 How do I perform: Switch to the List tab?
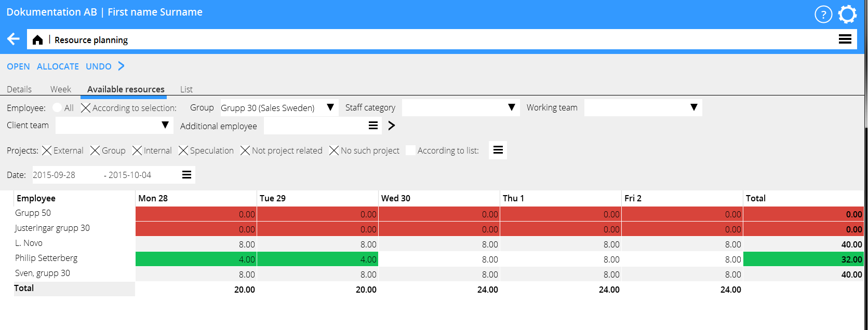tap(186, 89)
